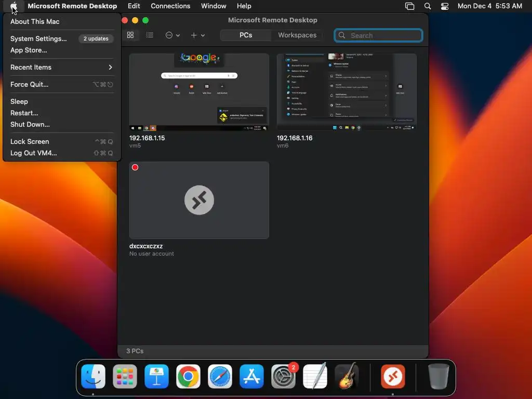Select the PCs tab
This screenshot has width=532, height=399.
pyautogui.click(x=246, y=35)
